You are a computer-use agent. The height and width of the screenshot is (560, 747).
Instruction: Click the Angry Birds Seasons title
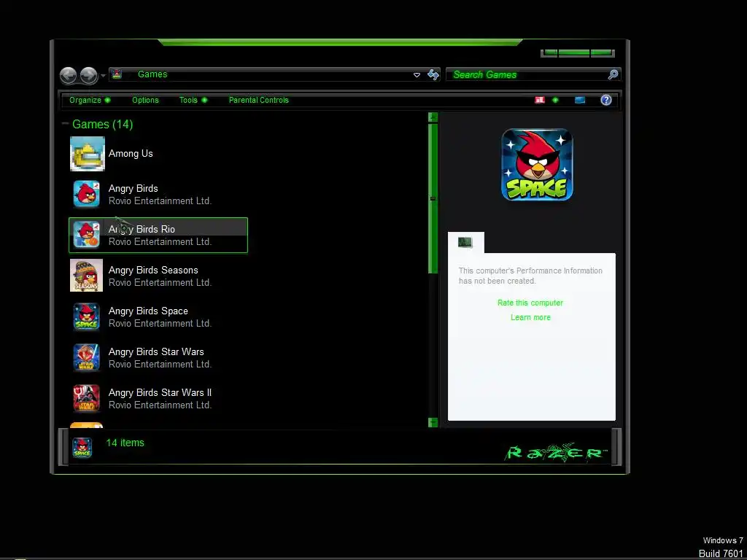coord(153,270)
